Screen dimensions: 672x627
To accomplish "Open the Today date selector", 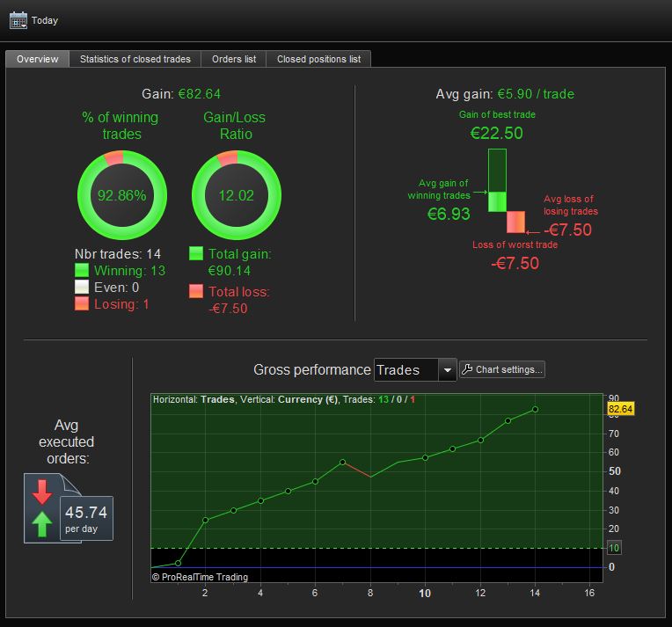I will coord(33,20).
